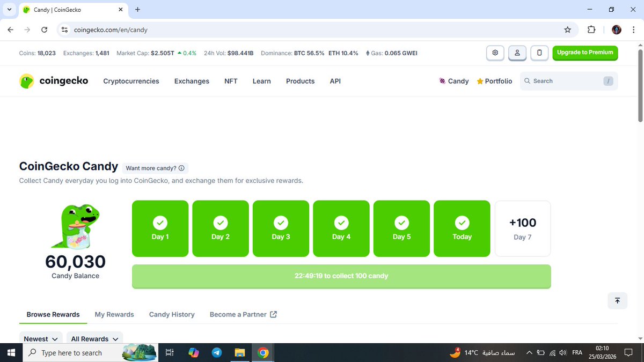This screenshot has height=362, width=644.
Task: Select the Day 5 collected box
Action: point(401,228)
